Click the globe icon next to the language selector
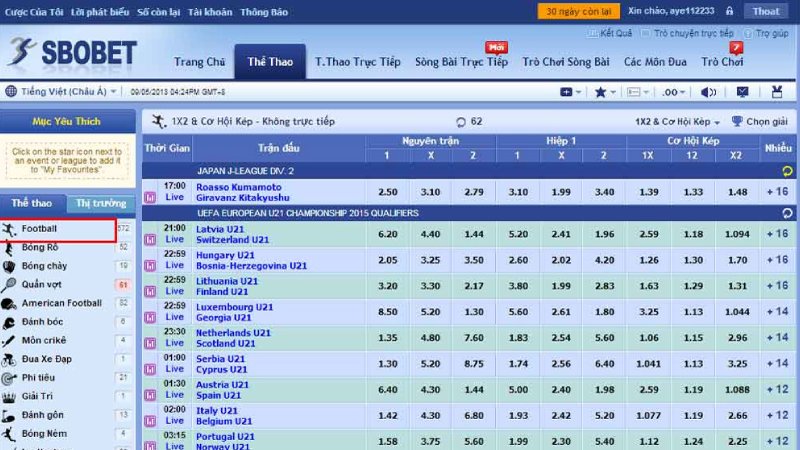This screenshot has height=450, width=800. [x=11, y=92]
